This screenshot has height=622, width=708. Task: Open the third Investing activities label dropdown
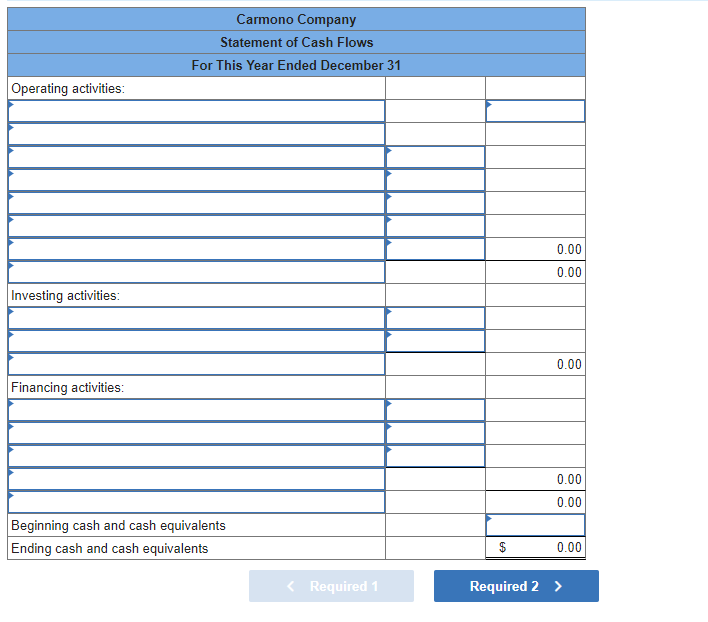click(x=196, y=364)
